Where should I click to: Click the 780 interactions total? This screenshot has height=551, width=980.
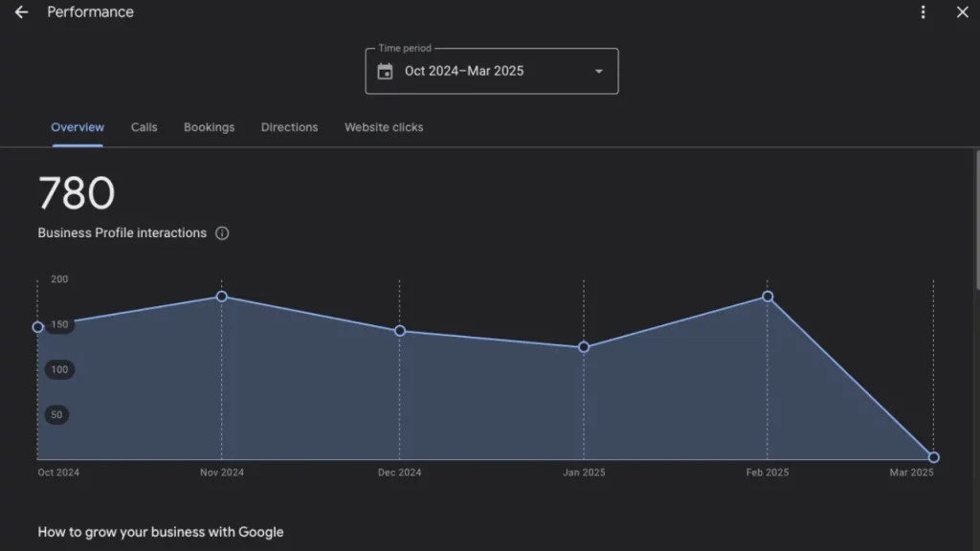click(77, 194)
